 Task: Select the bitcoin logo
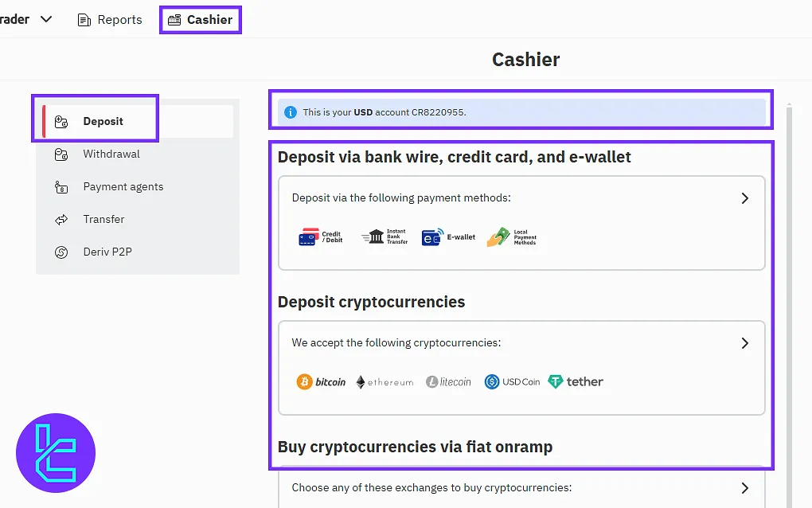321,382
